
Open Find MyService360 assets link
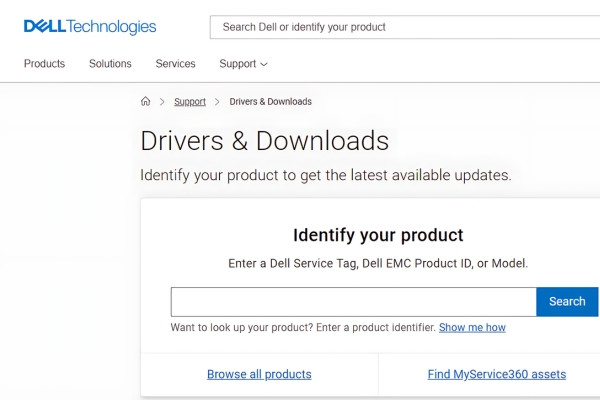point(497,374)
